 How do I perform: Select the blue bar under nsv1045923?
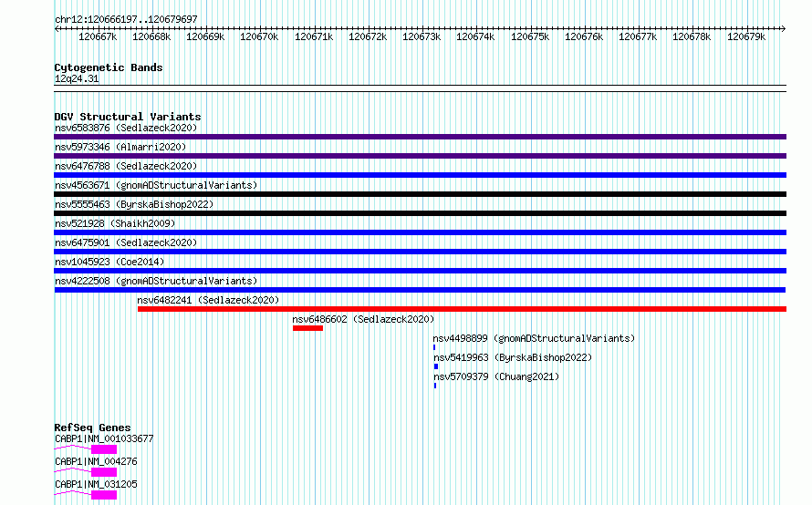click(420, 271)
